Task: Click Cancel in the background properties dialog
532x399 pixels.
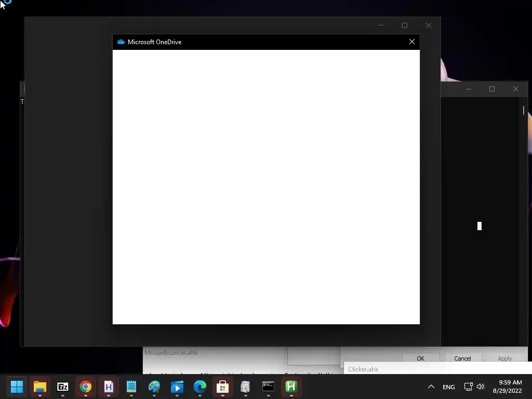Action: [462, 358]
